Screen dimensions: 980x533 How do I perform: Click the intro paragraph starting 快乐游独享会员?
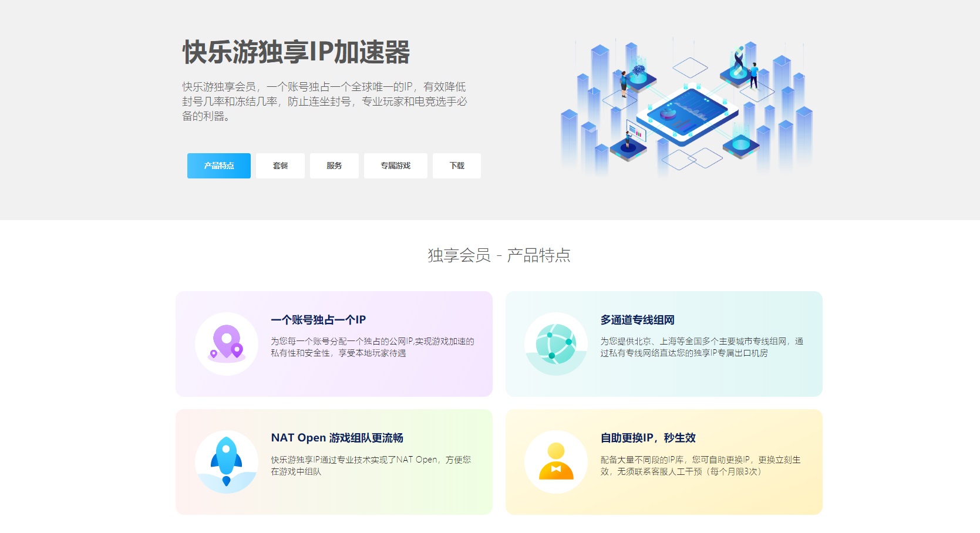(325, 102)
